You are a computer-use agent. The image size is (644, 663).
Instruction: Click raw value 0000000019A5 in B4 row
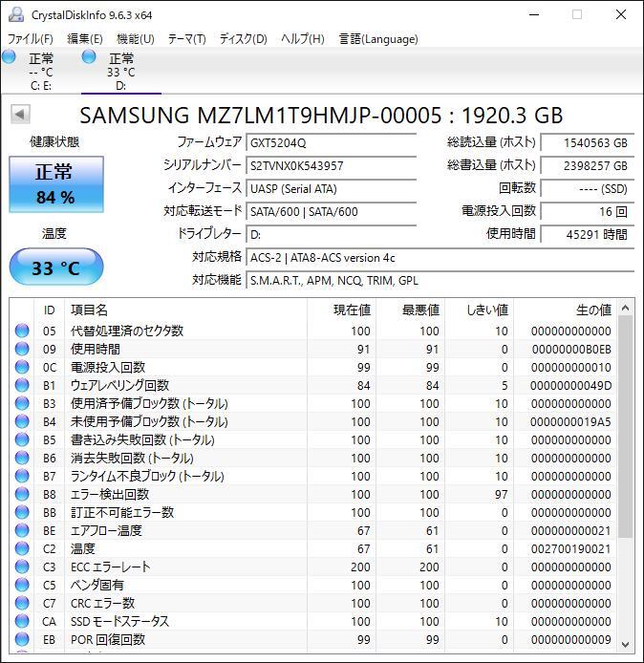570,421
